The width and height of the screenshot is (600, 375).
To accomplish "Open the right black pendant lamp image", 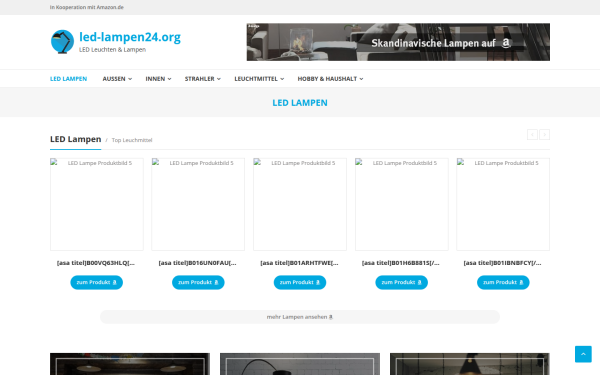I will [x=470, y=364].
